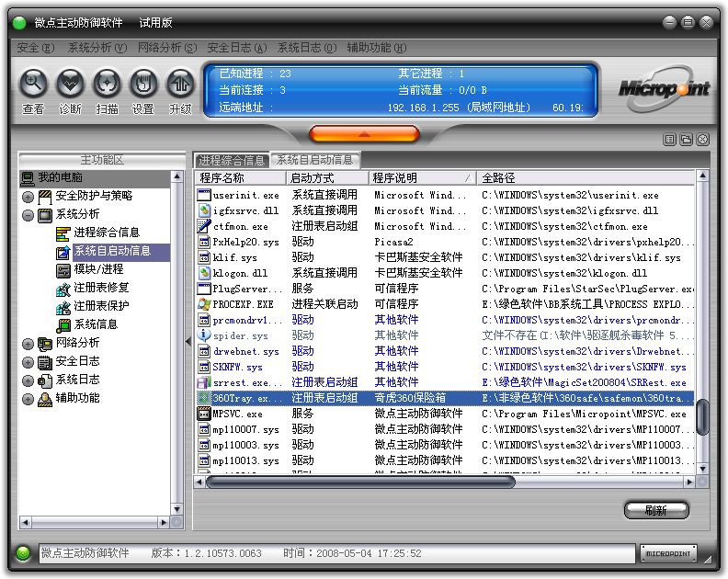The height and width of the screenshot is (579, 728).
Task: Expand the 辅助功能 tree node
Action: 28,399
